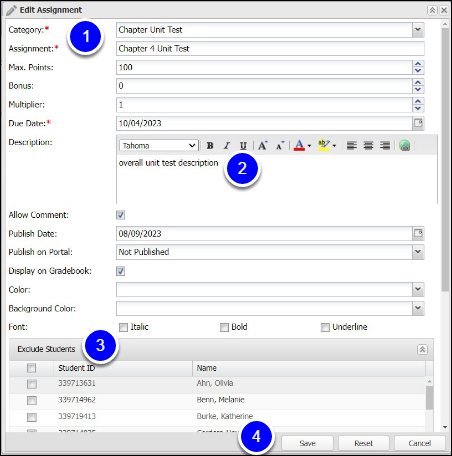Open font color dropdown arrow
Image resolution: width=452 pixels, height=456 pixels.
tap(309, 146)
